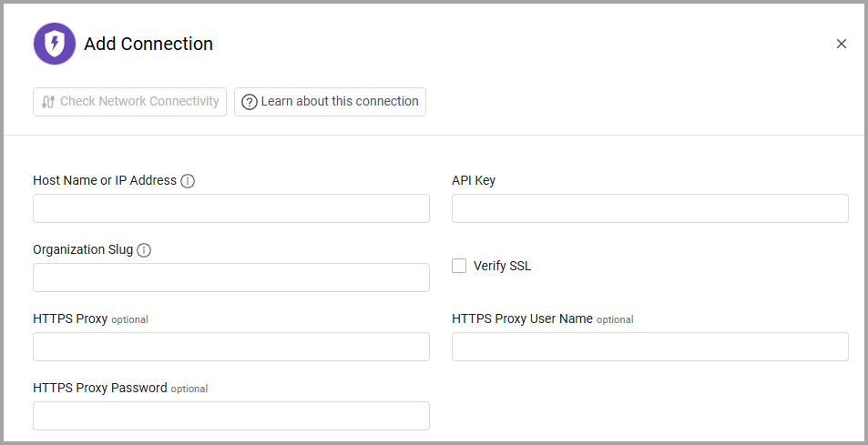
Task: Open Learn about this connection
Action: [330, 102]
